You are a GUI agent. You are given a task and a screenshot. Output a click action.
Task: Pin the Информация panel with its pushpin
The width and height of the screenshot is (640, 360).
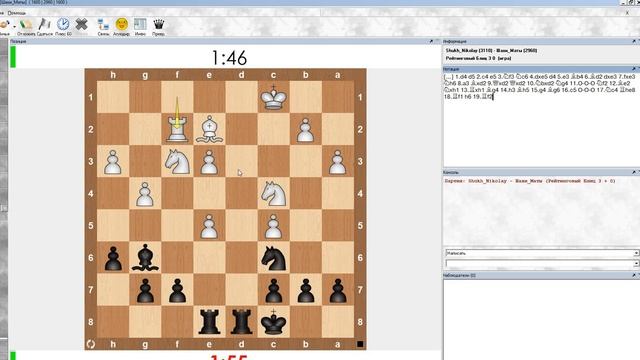click(x=634, y=41)
